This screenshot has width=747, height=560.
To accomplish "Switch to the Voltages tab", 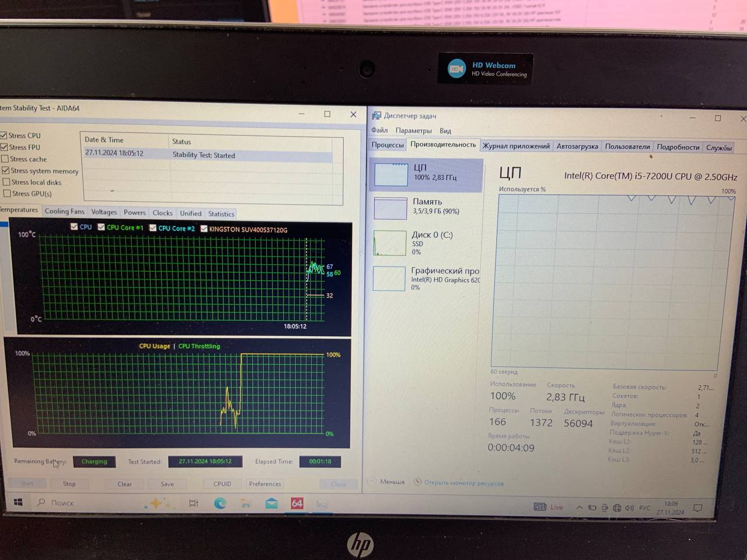I will (104, 212).
